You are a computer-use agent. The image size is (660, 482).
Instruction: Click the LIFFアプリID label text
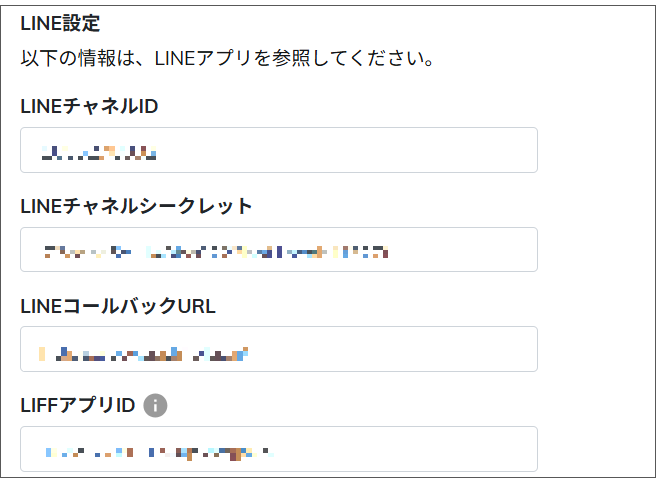click(x=78, y=406)
